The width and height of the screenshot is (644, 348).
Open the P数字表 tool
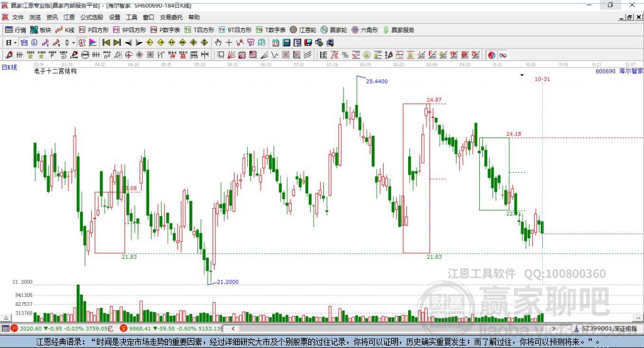point(165,30)
